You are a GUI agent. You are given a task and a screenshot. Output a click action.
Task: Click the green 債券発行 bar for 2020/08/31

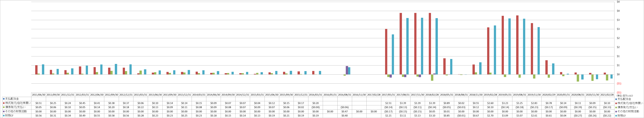click(x=578, y=78)
